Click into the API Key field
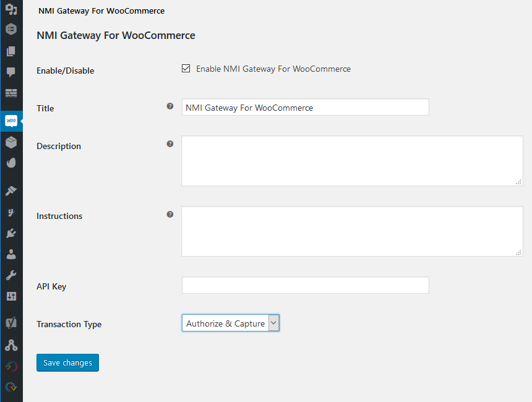This screenshot has height=402, width=532. coord(305,285)
